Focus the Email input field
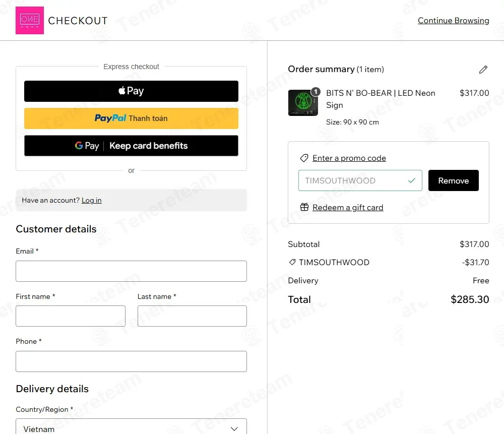 pos(131,271)
